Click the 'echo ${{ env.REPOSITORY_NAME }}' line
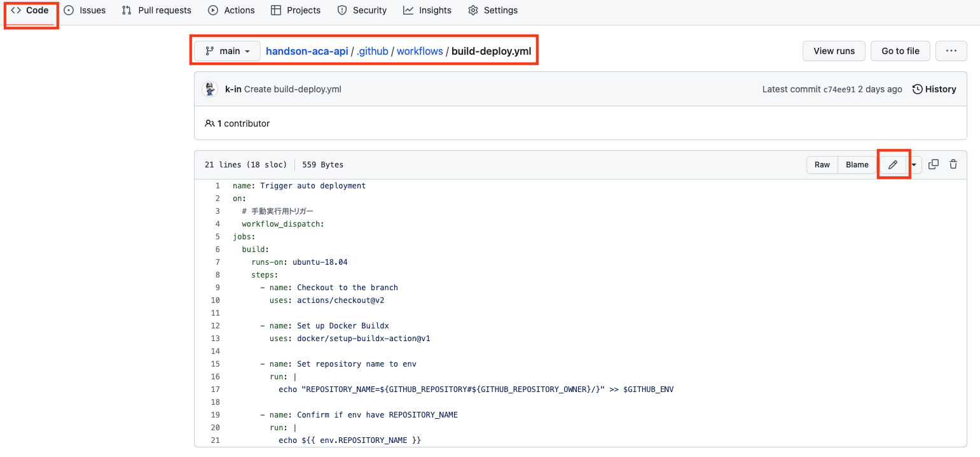 coord(350,440)
